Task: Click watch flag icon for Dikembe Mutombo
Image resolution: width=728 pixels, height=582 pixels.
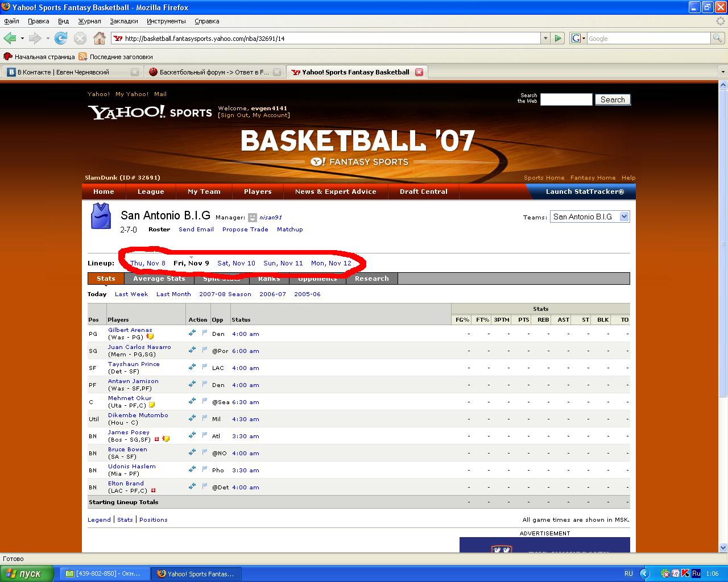Action: (205, 418)
